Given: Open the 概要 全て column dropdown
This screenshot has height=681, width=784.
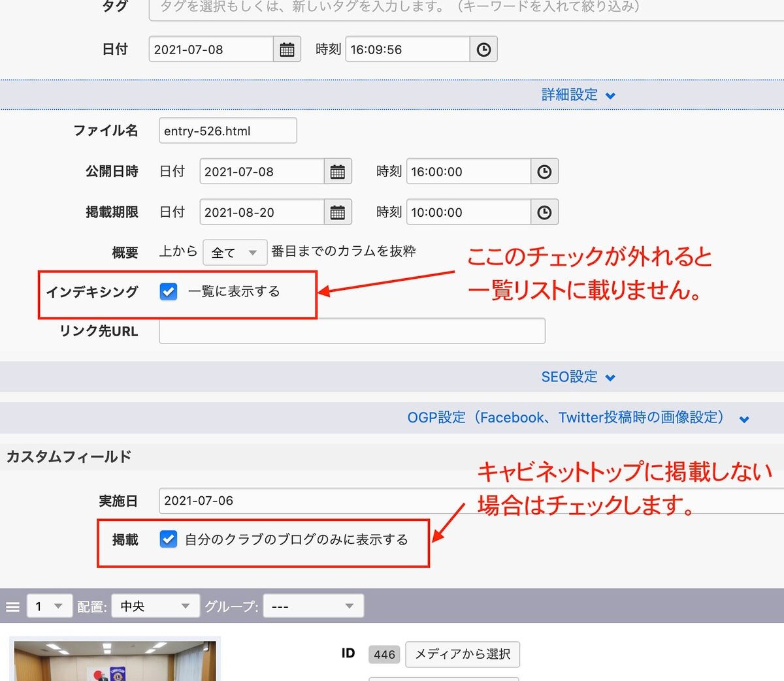Looking at the screenshot, I should (235, 253).
